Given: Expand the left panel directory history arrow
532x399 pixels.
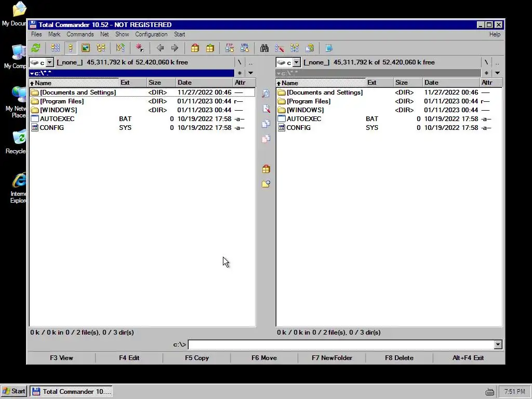Looking at the screenshot, I should pos(250,73).
